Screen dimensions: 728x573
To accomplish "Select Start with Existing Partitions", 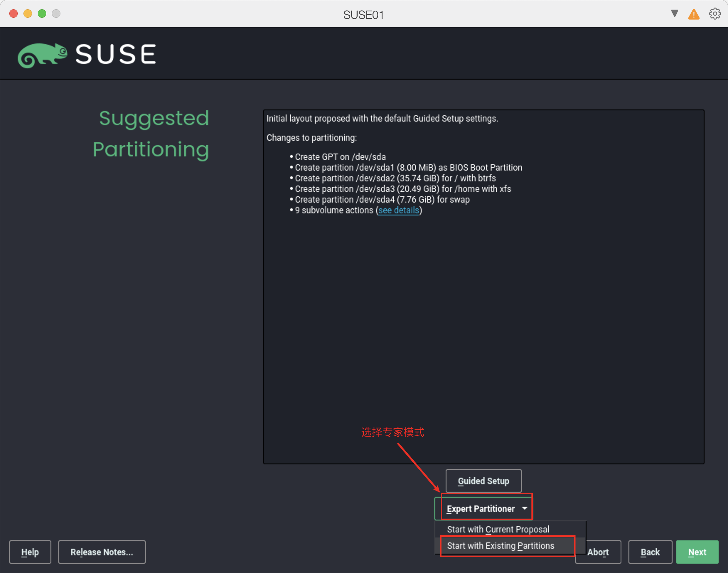I will [500, 546].
